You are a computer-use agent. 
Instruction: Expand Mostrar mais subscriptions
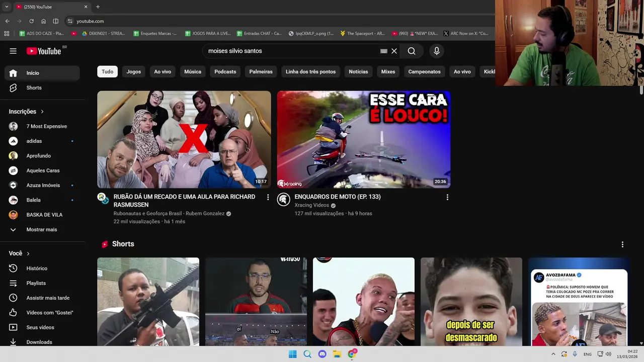(x=42, y=229)
